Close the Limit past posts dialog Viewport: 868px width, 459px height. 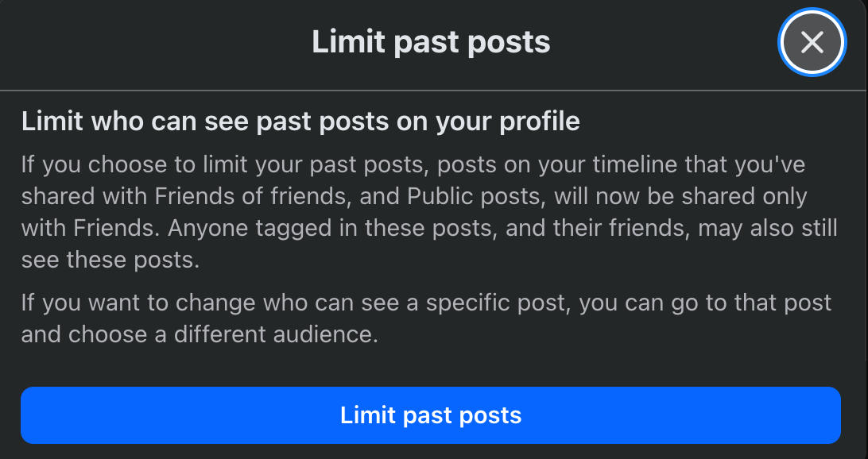click(x=812, y=42)
